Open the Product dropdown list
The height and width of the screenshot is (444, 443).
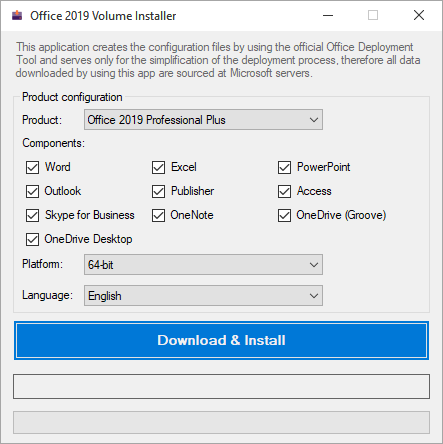pyautogui.click(x=203, y=120)
